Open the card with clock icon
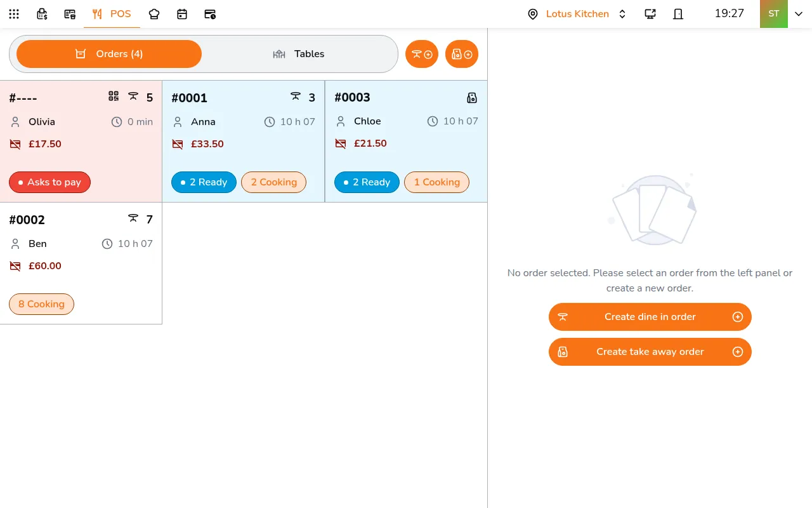 210,14
